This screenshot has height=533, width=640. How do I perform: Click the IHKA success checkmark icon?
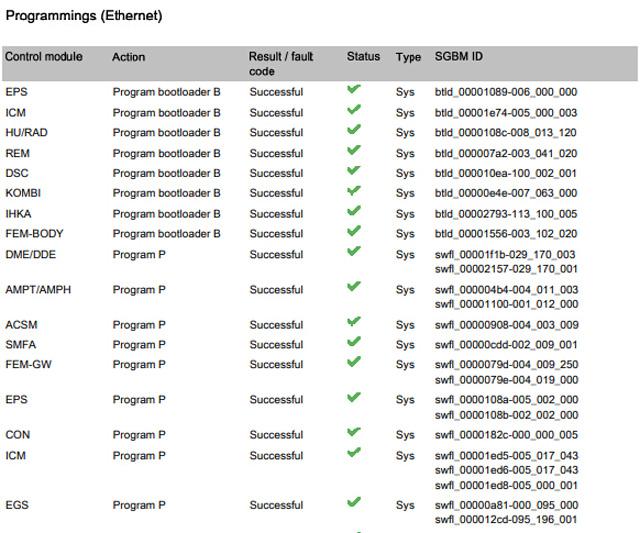point(354,212)
